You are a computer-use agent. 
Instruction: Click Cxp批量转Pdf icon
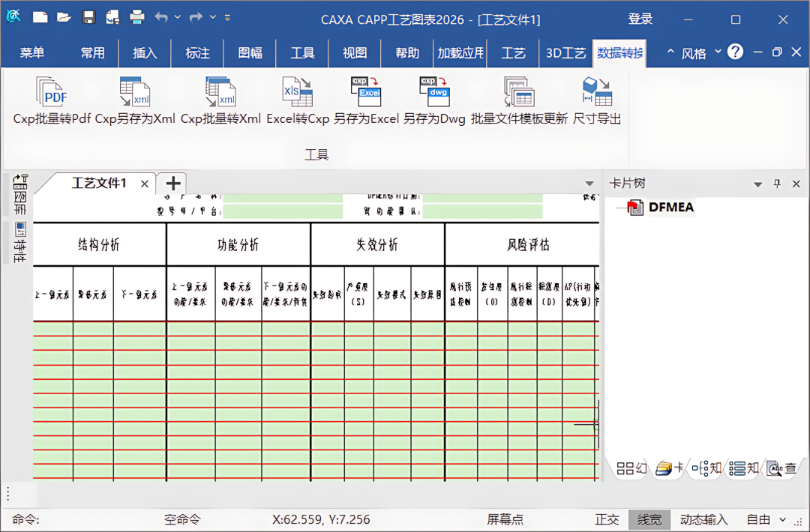pos(52,92)
